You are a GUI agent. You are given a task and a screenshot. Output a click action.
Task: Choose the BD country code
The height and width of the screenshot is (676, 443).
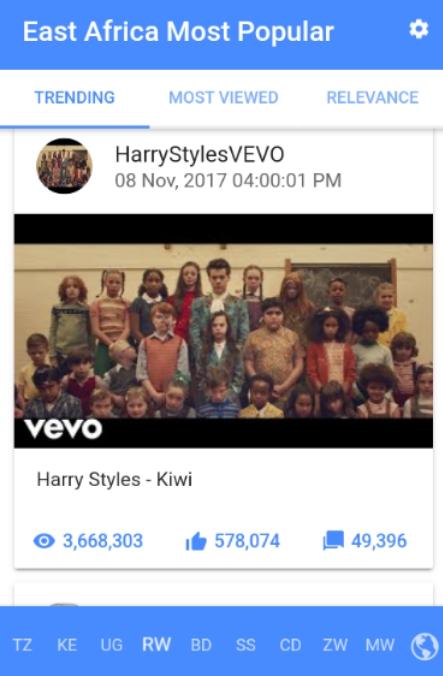pos(201,645)
